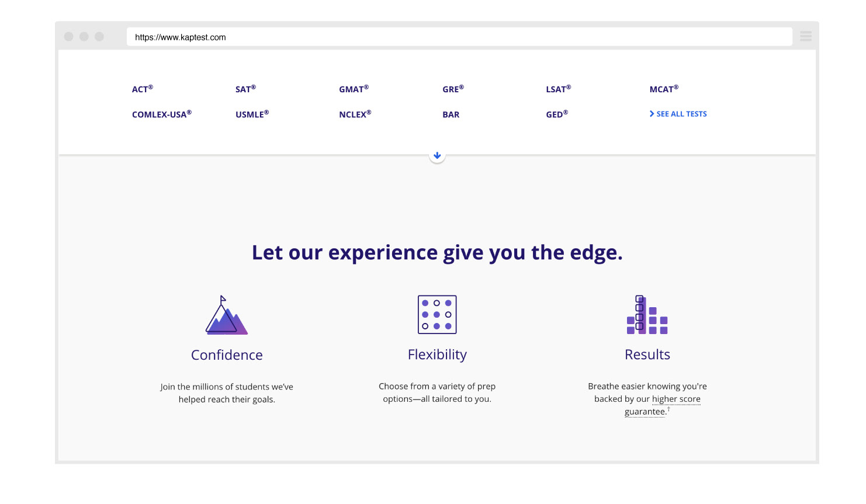Choose the LSAT test link

(559, 89)
